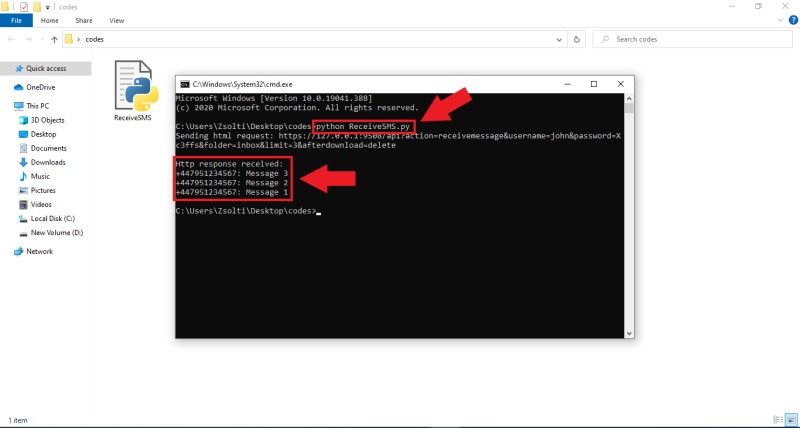800x428 pixels.
Task: Click the Videos icon in sidebar
Action: (23, 205)
